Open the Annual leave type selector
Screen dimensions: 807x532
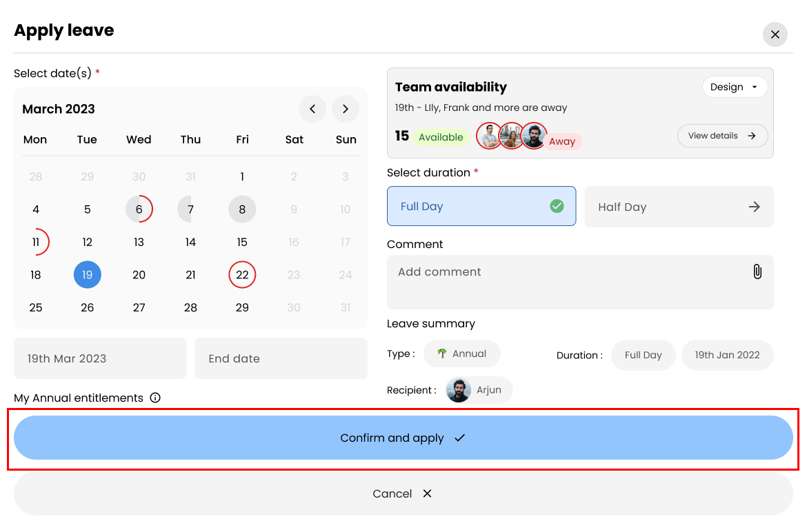point(461,354)
